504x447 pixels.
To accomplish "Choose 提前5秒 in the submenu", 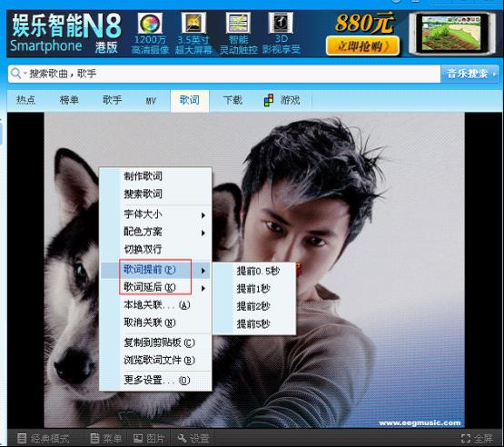I will coord(254,323).
